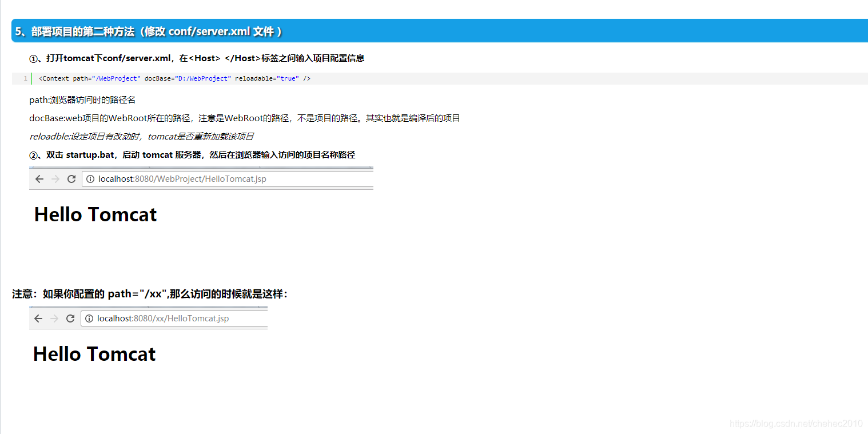868x434 pixels.
Task: Click step ② text about startup.bat
Action: pyautogui.click(x=192, y=155)
